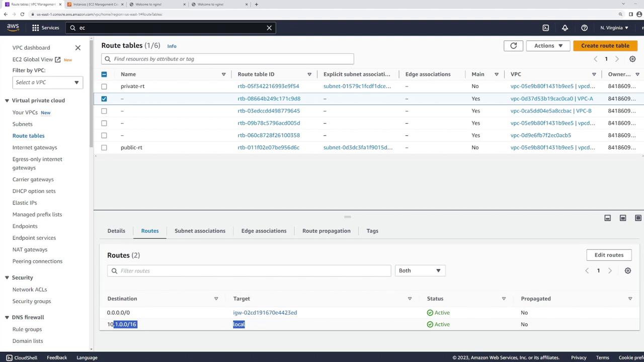This screenshot has width=644, height=362.
Task: Close the VPC sidebar navigation panel
Action: coord(78,48)
